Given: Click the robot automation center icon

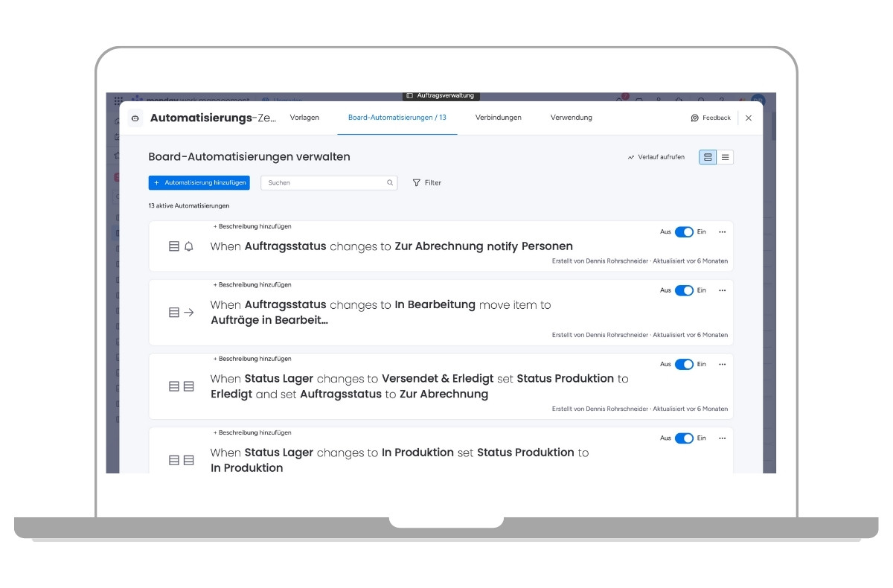Looking at the screenshot, I should (135, 118).
